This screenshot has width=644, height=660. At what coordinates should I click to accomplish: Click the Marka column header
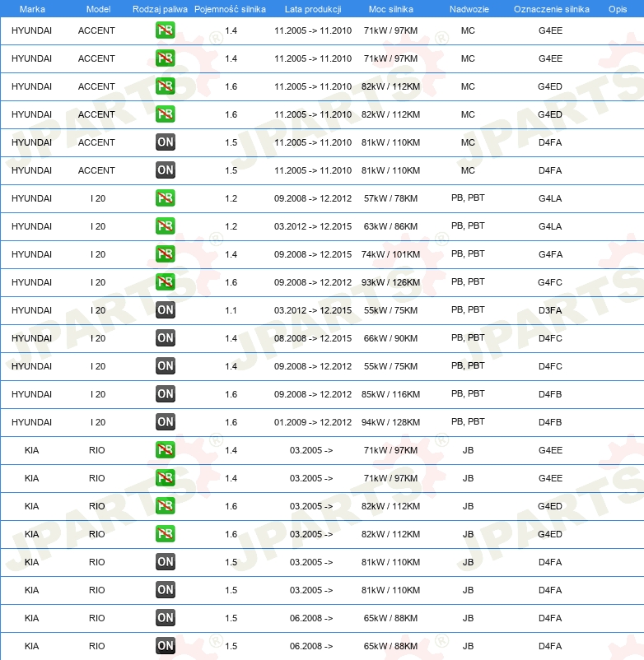point(32,9)
